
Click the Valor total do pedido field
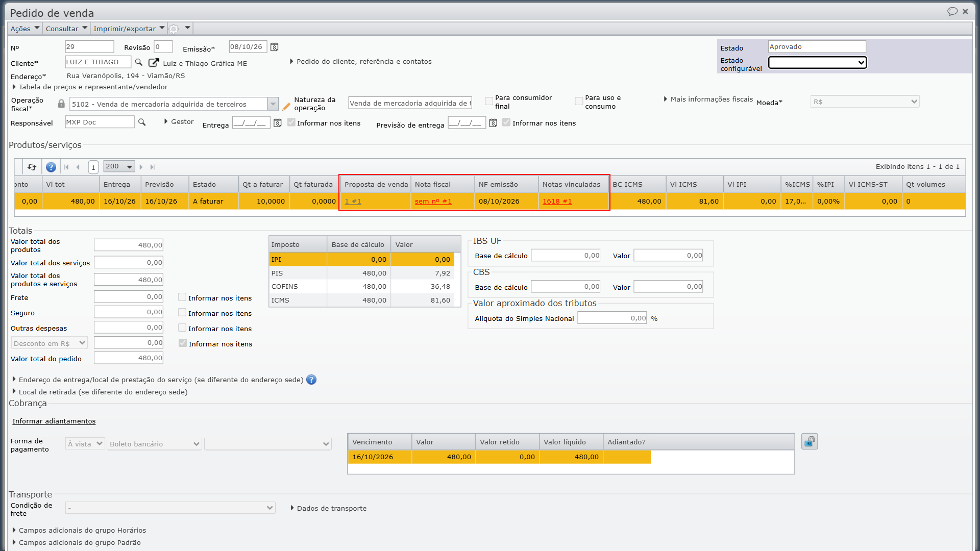click(129, 358)
